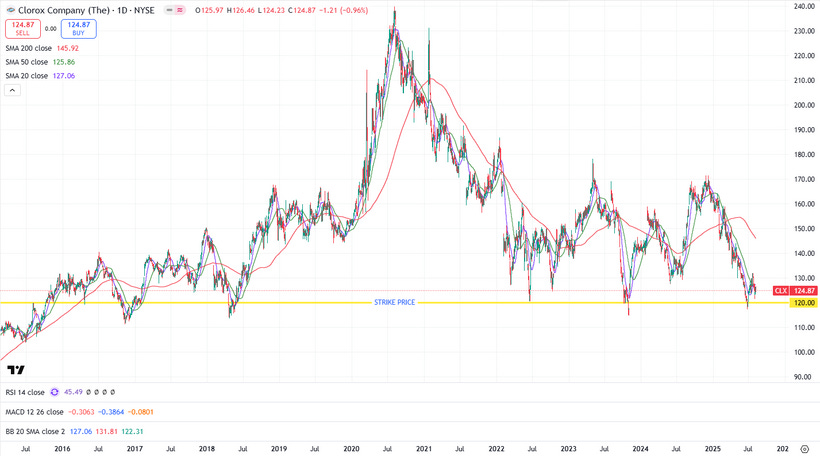This screenshot has height=456, width=820.
Task: Click the L124.23 low value
Action: tap(271, 10)
